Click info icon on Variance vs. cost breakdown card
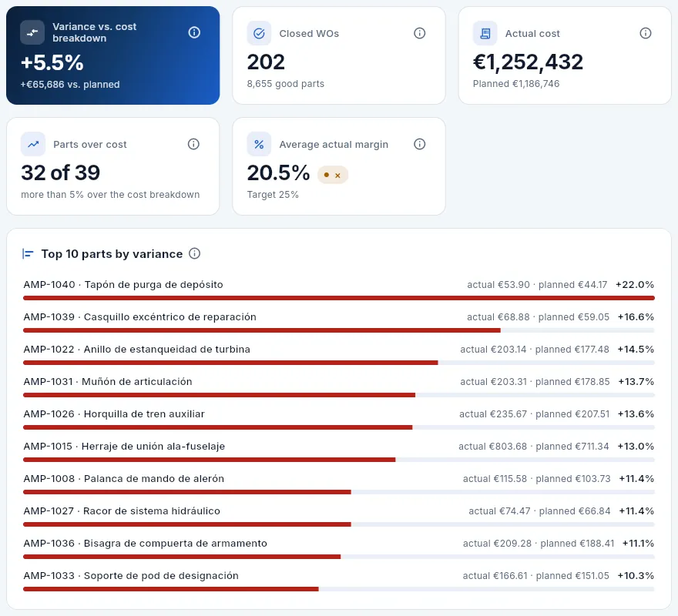Viewport: 678px width, 616px height. (194, 32)
